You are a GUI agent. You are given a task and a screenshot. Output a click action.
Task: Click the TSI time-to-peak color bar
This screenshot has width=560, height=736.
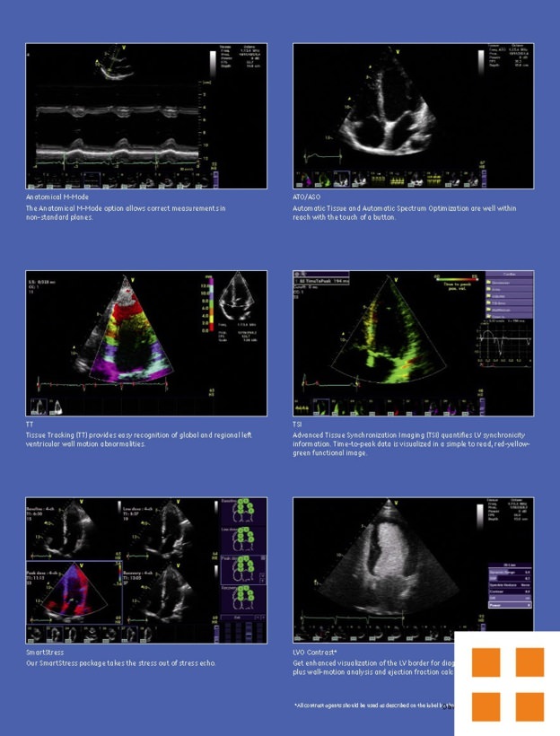[455, 277]
